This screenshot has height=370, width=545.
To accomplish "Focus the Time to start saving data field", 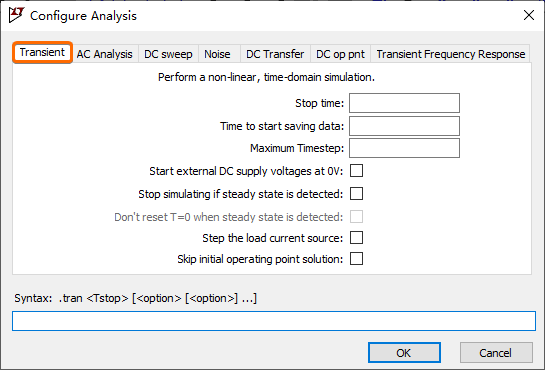I will (x=404, y=126).
